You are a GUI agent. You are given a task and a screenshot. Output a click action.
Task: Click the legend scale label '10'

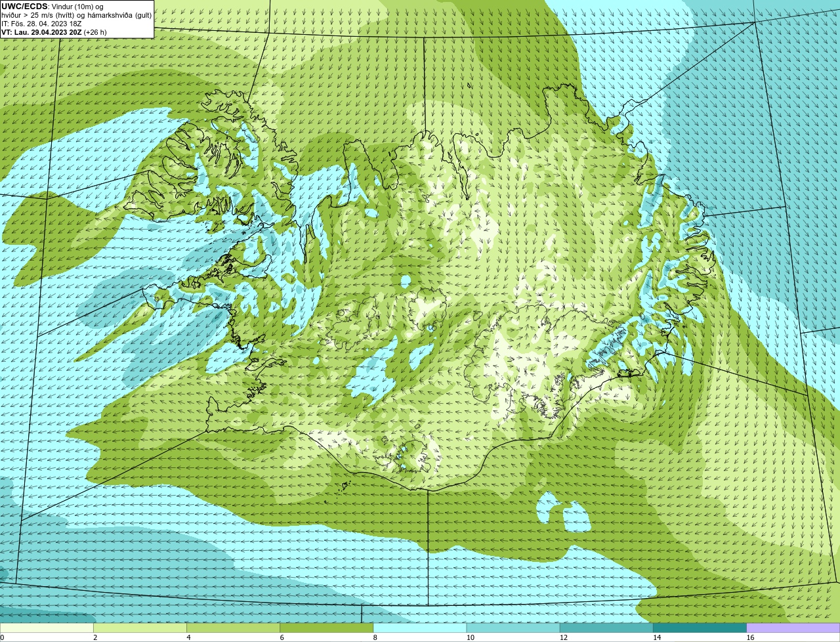point(470,637)
